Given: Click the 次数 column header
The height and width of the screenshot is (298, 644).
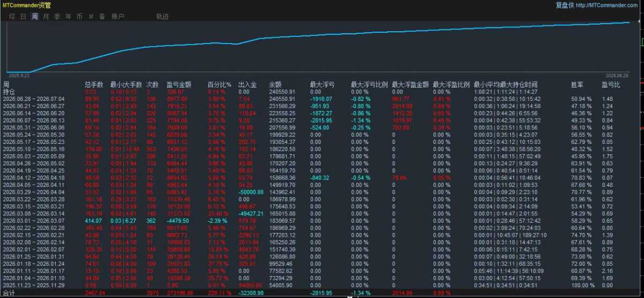Looking at the screenshot, I should point(152,85).
